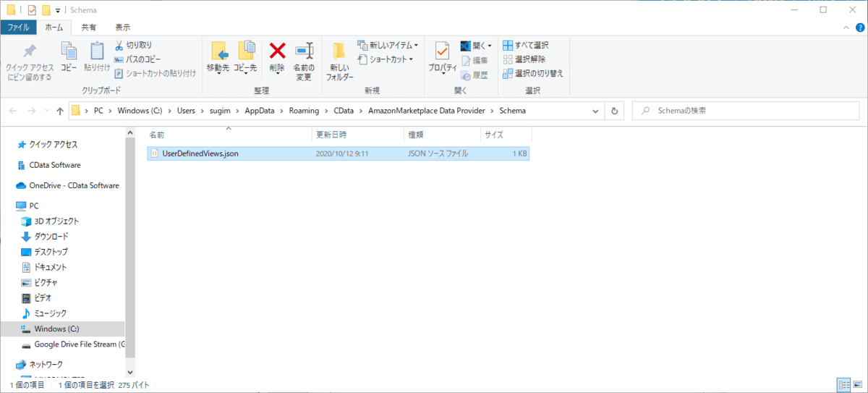The height and width of the screenshot is (393, 868).
Task: Click the Back navigation arrow
Action: [14, 111]
